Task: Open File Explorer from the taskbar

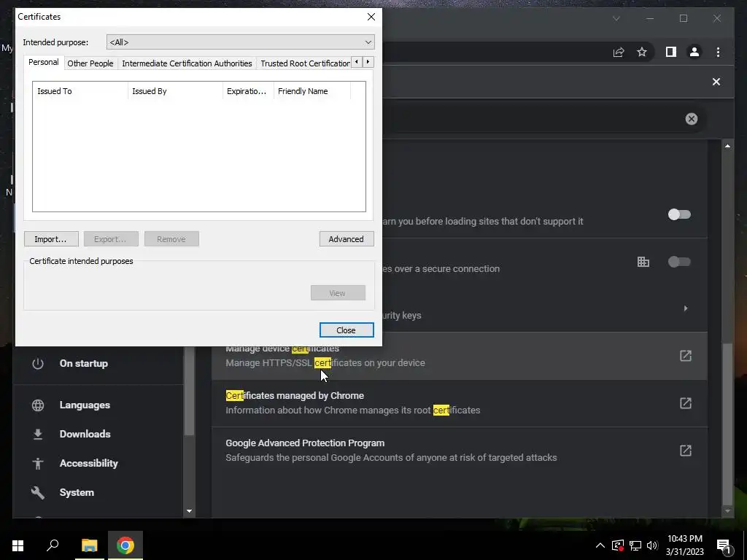Action: pos(89,545)
